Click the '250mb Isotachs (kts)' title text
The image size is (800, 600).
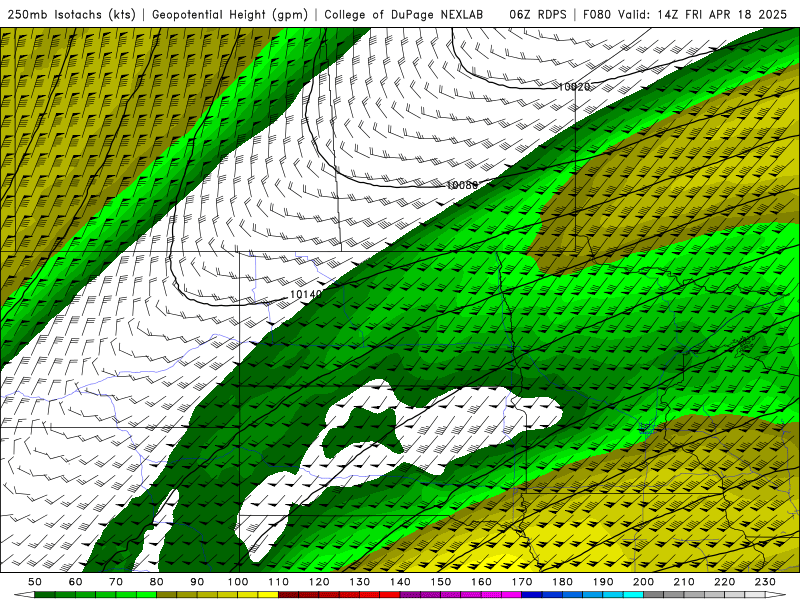tap(72, 15)
